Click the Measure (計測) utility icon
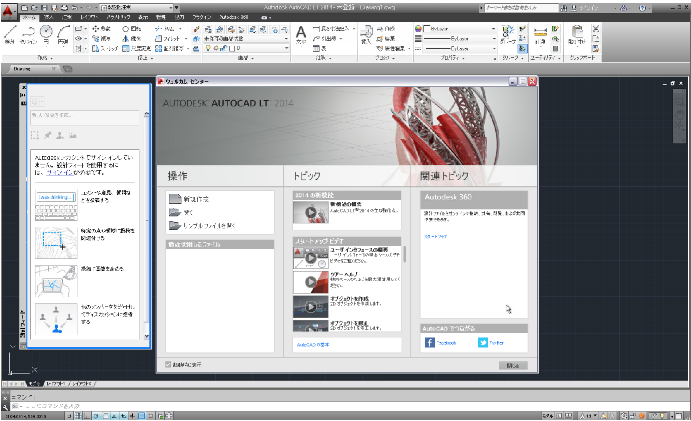This screenshot has width=691, height=421. 540,35
